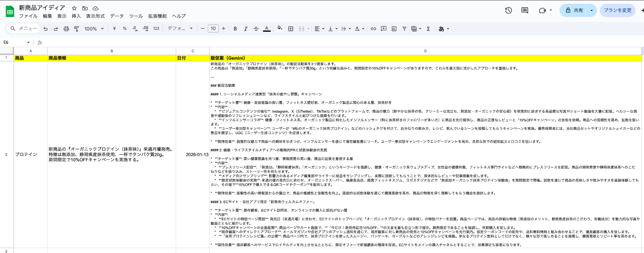Open share options dropdown arrow
Viewport: 644px width, 253px height.
[591, 10]
